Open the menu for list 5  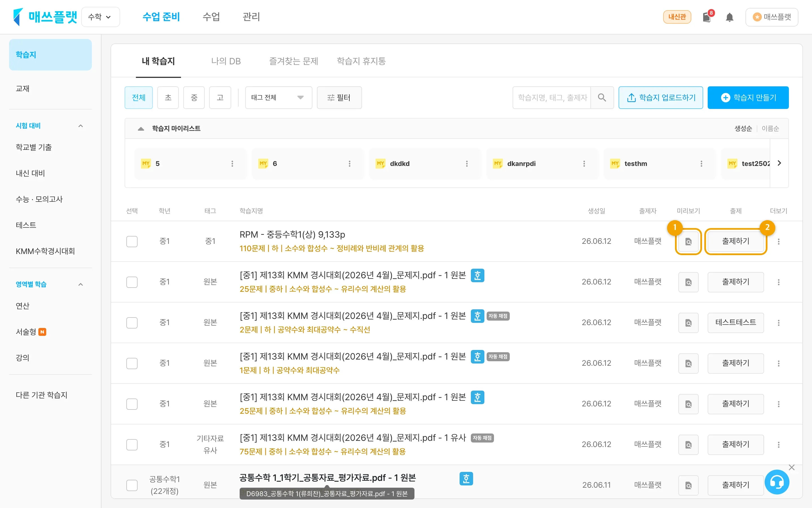(232, 164)
